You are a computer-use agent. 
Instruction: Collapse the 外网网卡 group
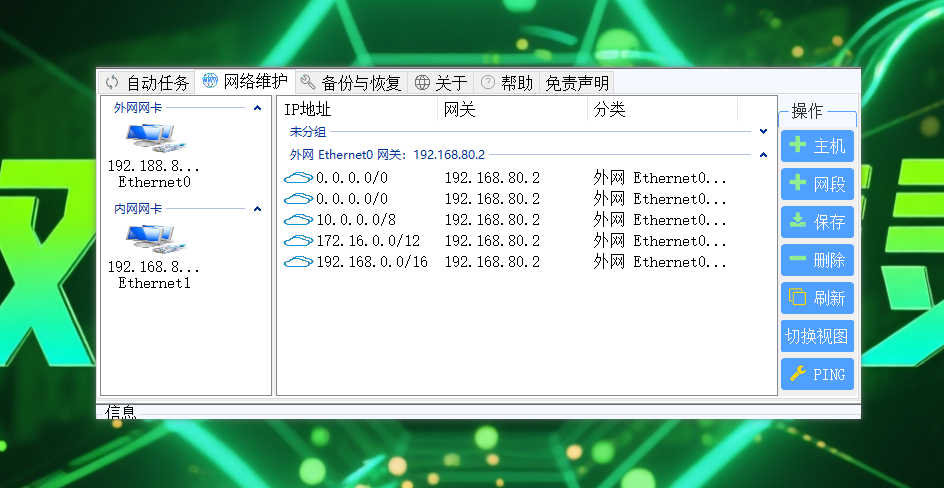257,108
